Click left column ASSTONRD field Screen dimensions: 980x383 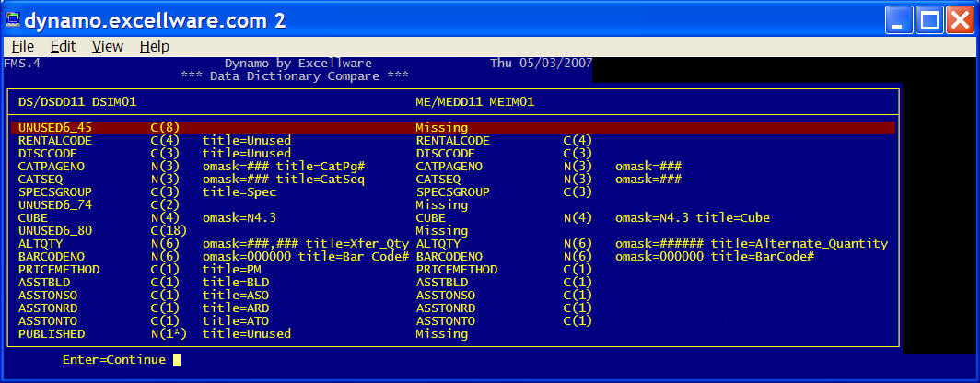click(48, 308)
